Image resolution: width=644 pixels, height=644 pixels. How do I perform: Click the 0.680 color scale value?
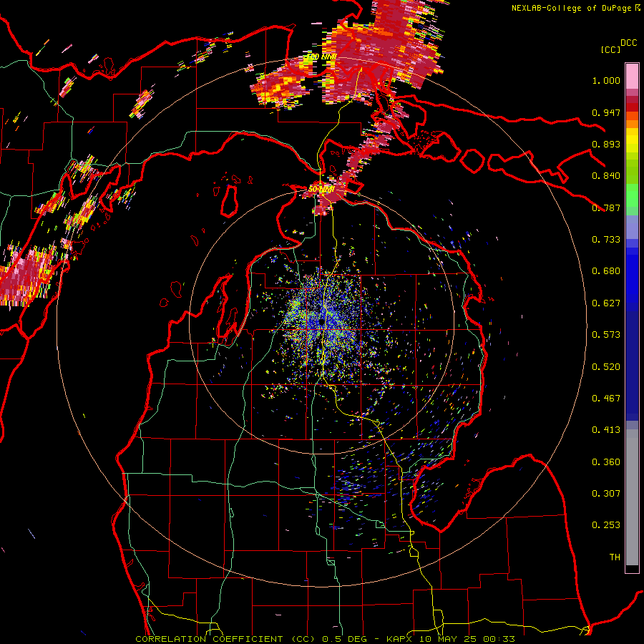606,271
